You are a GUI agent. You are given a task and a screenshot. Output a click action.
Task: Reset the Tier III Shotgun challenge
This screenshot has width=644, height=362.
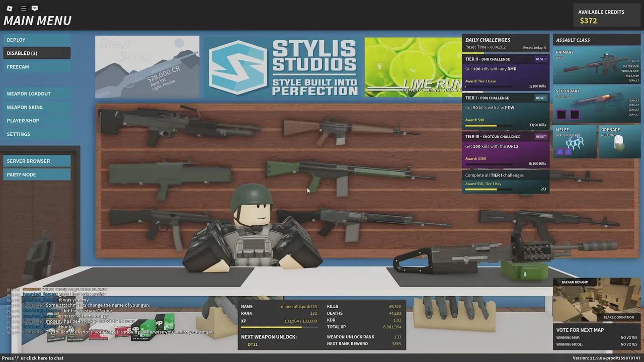point(541,137)
